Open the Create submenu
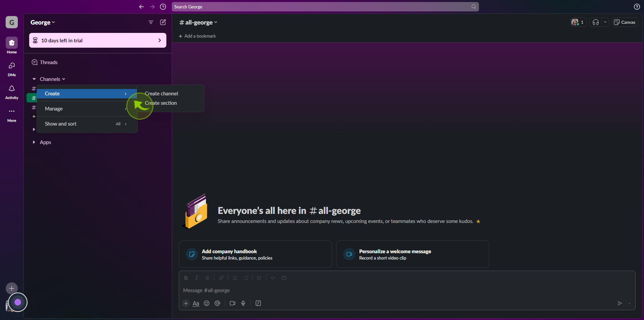This screenshot has height=320, width=644. pyautogui.click(x=87, y=94)
